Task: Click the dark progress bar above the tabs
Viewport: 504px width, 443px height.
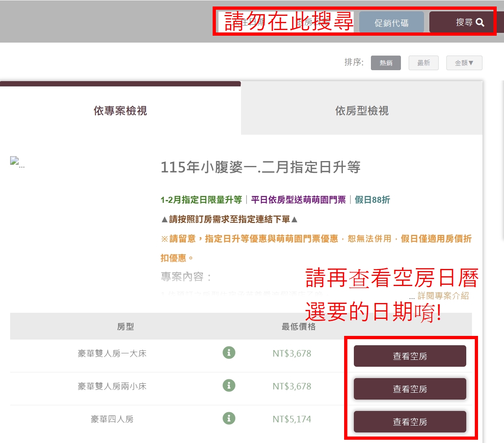Action: (x=120, y=83)
